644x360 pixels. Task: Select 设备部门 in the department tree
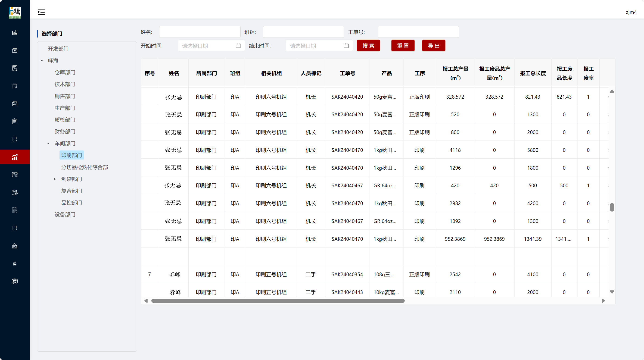pos(65,214)
